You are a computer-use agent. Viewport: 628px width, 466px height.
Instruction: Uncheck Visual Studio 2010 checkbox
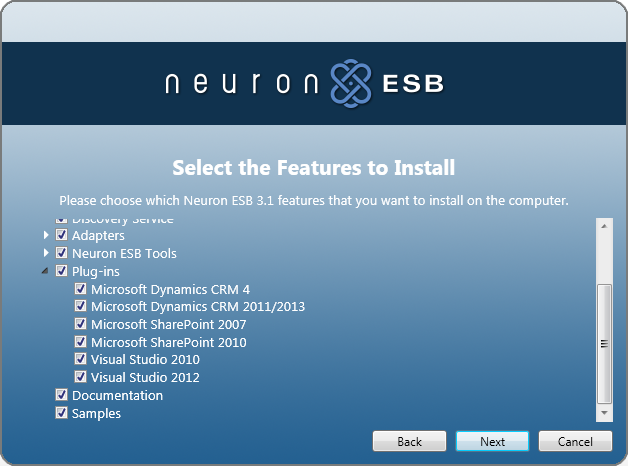point(81,359)
